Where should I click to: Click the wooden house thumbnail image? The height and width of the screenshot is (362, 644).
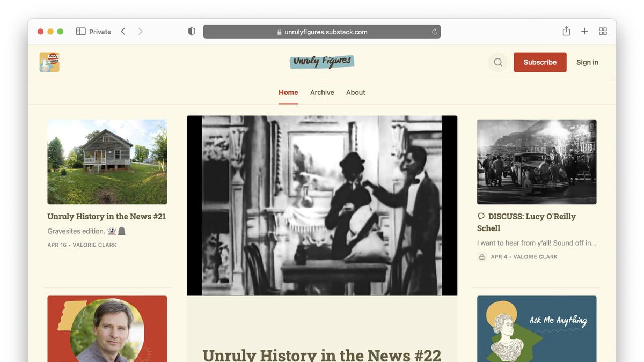click(107, 162)
